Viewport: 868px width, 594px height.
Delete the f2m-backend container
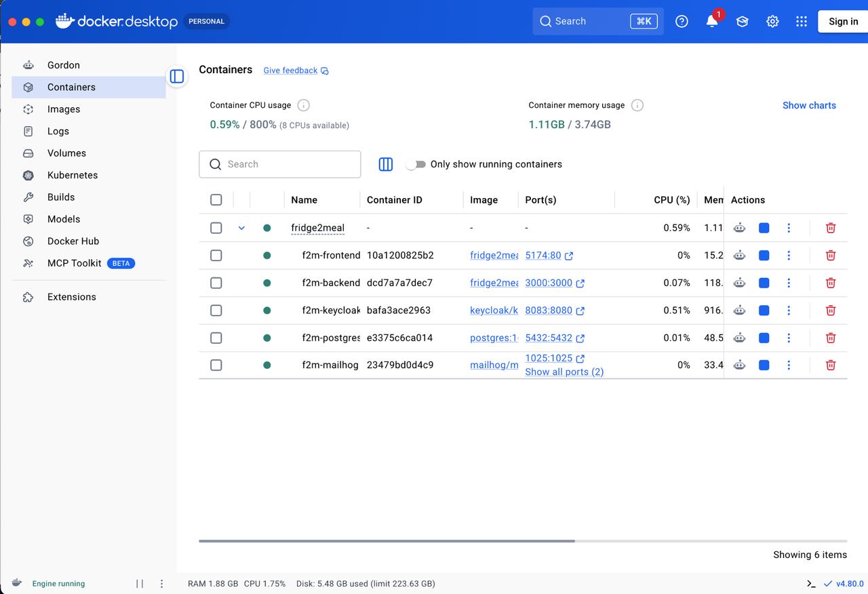pos(831,283)
